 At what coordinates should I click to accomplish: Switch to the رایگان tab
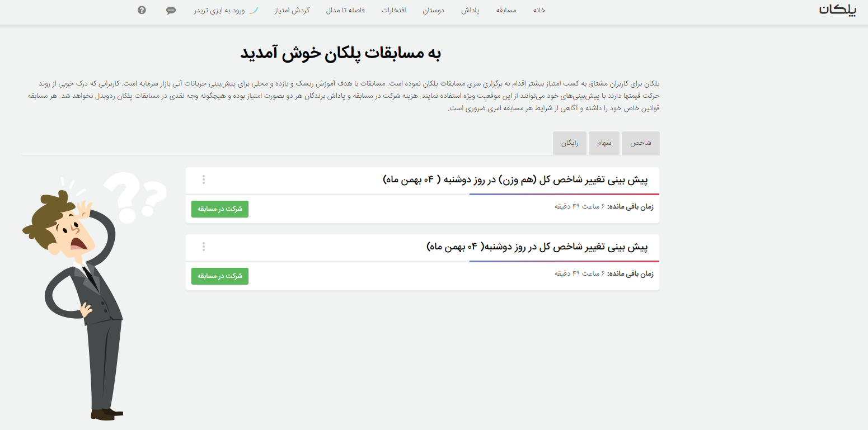tap(570, 143)
